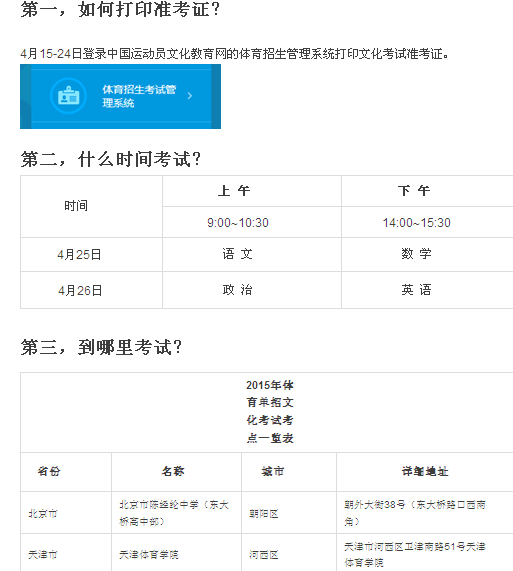Click the 英语 subject cell

click(427, 290)
